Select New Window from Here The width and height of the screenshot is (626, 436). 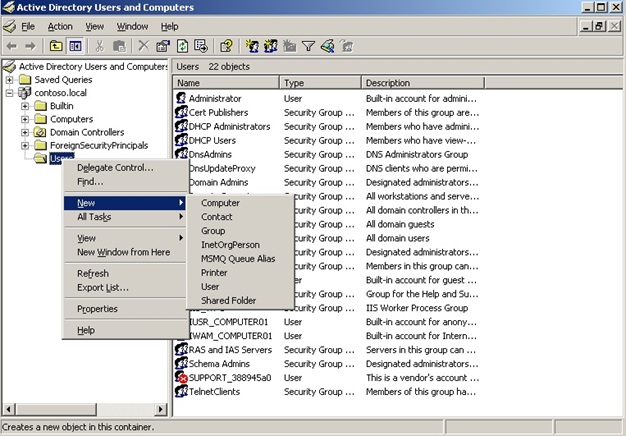[x=125, y=252]
